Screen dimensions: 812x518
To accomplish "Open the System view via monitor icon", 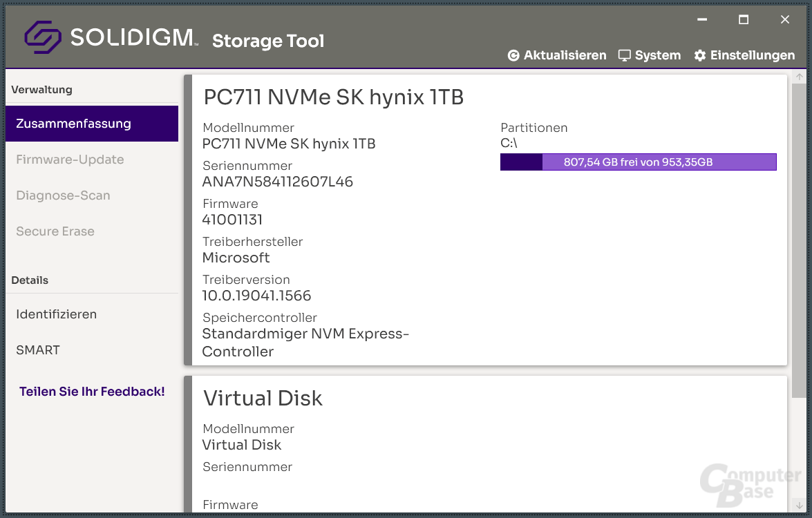I will click(x=625, y=55).
